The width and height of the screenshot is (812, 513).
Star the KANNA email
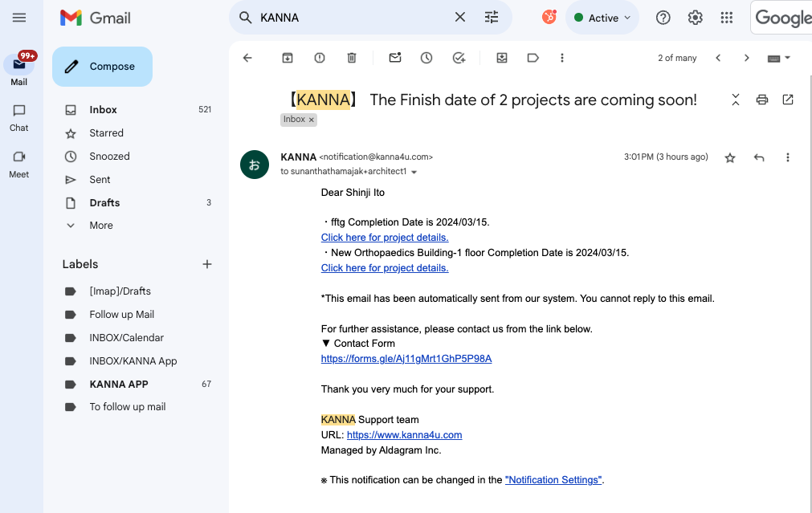(729, 157)
